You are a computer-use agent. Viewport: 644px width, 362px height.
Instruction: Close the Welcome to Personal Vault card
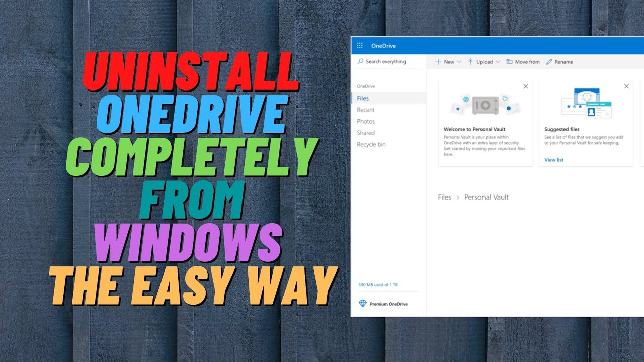click(x=526, y=86)
